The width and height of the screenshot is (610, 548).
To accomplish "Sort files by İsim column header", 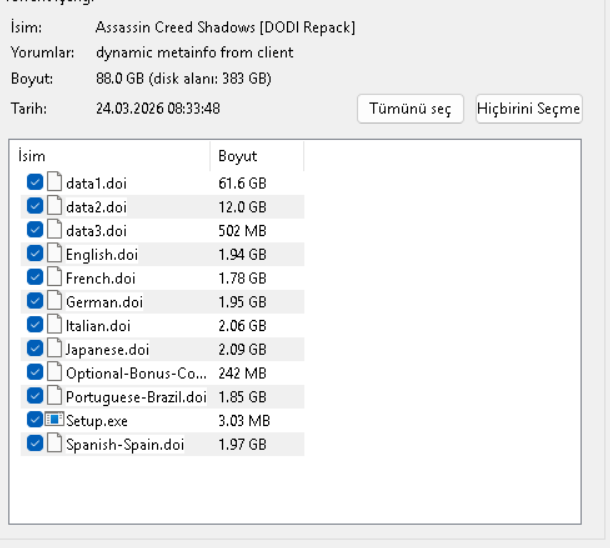I will click(x=113, y=156).
